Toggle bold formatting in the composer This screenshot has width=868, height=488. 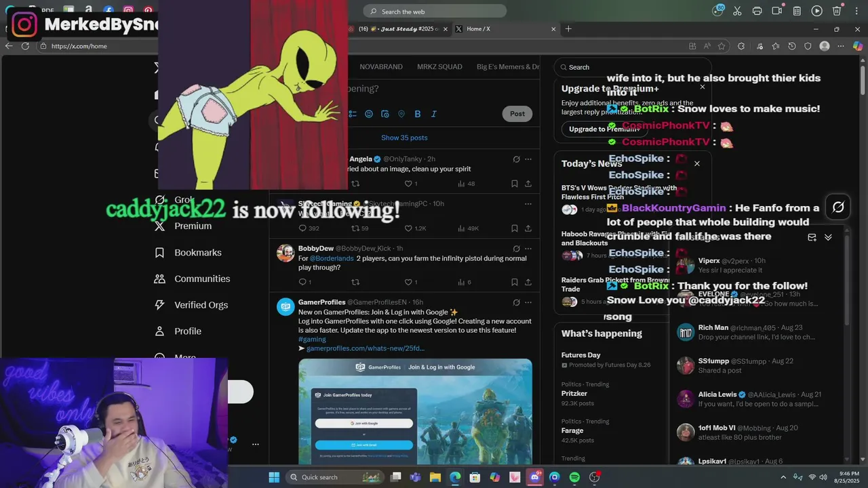point(418,114)
